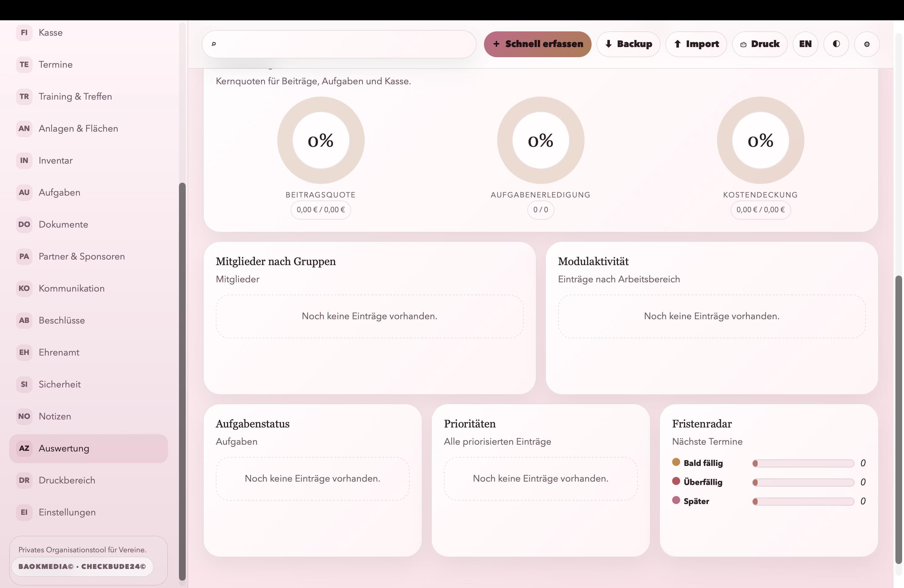Click Beitragsquote 0,00 € value pill
The width and height of the screenshot is (904, 588).
pyautogui.click(x=321, y=210)
